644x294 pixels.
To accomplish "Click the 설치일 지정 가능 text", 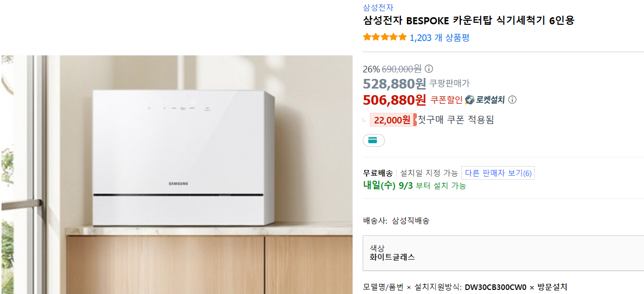I will [428, 173].
